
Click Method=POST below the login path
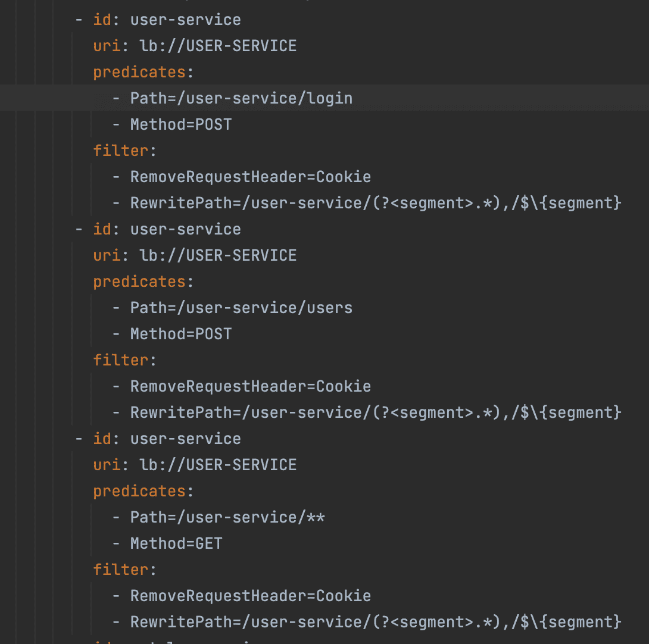(x=181, y=124)
